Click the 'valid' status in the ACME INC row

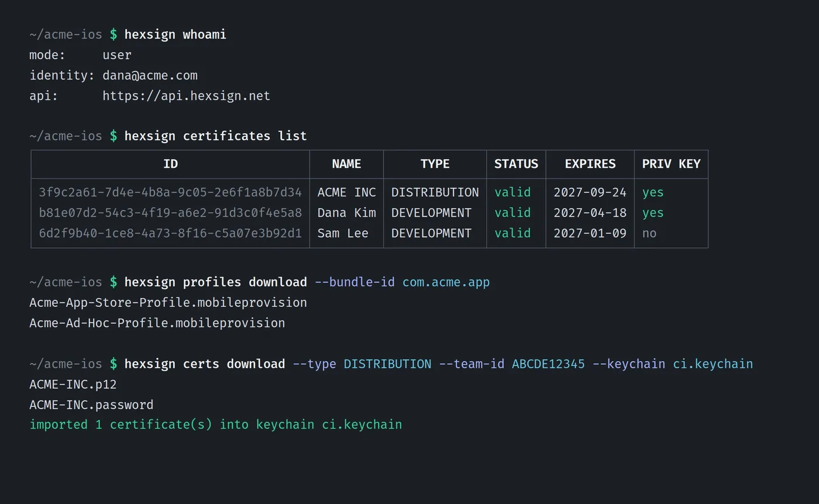[512, 192]
